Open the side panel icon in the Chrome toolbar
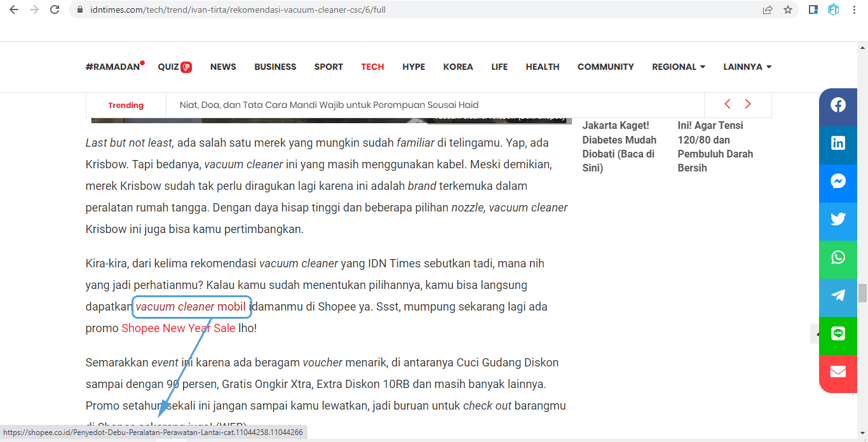The height and width of the screenshot is (442, 868). tap(813, 10)
